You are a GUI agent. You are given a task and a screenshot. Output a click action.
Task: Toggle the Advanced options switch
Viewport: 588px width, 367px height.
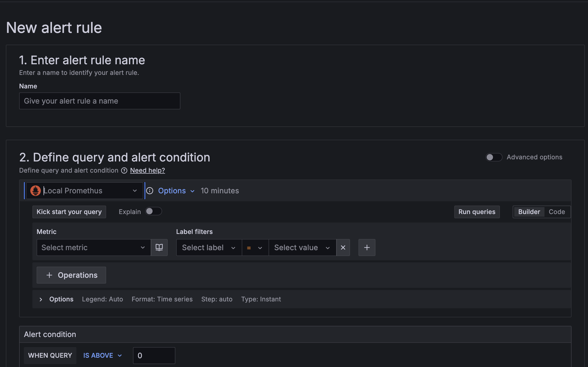coord(494,157)
